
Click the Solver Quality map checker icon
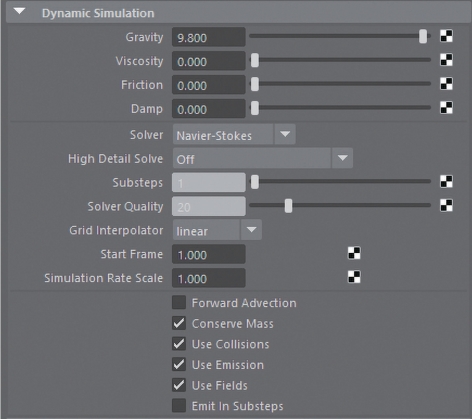click(446, 206)
